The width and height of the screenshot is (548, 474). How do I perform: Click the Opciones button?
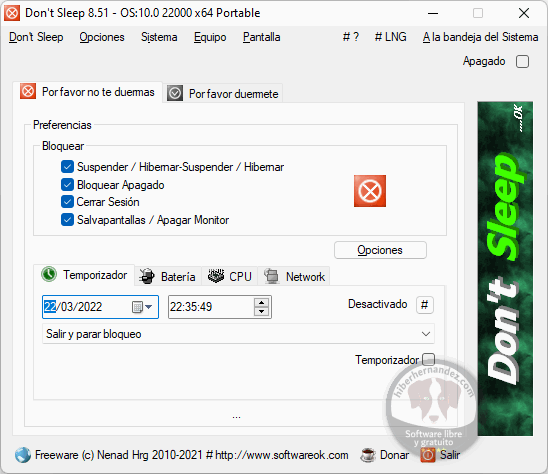380,250
